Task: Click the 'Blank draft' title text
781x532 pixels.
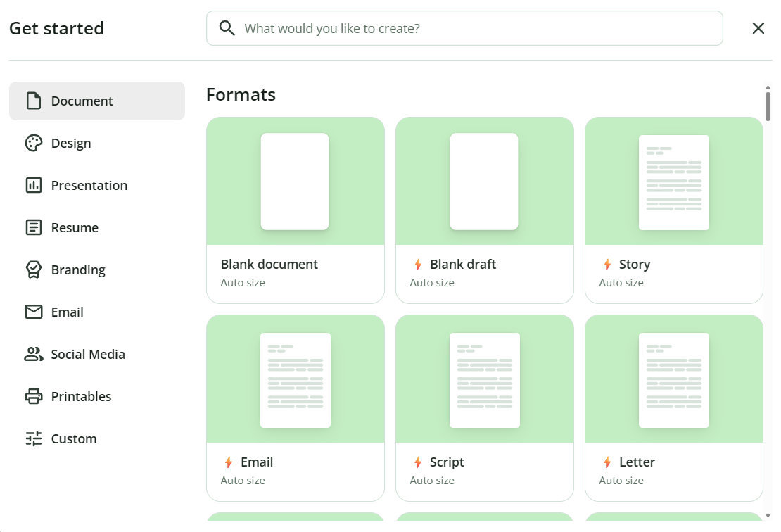Action: tap(463, 265)
